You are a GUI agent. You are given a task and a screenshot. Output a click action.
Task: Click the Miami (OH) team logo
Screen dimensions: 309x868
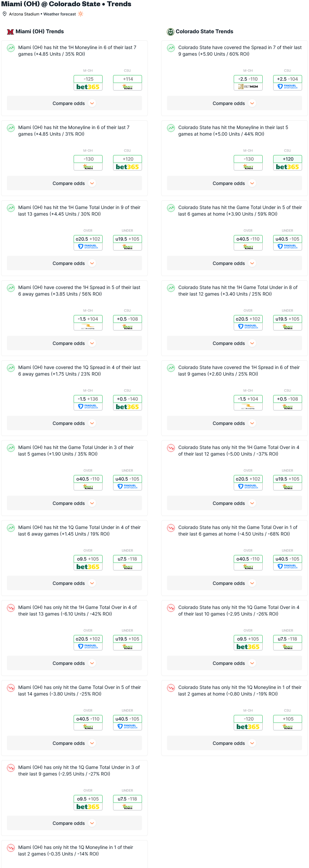click(x=11, y=32)
